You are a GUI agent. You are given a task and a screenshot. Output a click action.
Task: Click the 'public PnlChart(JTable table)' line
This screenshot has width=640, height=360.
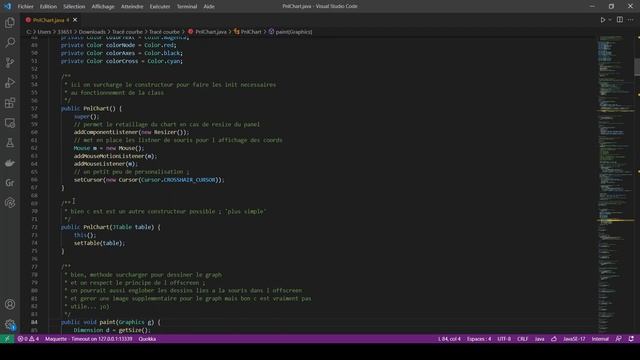click(111, 227)
